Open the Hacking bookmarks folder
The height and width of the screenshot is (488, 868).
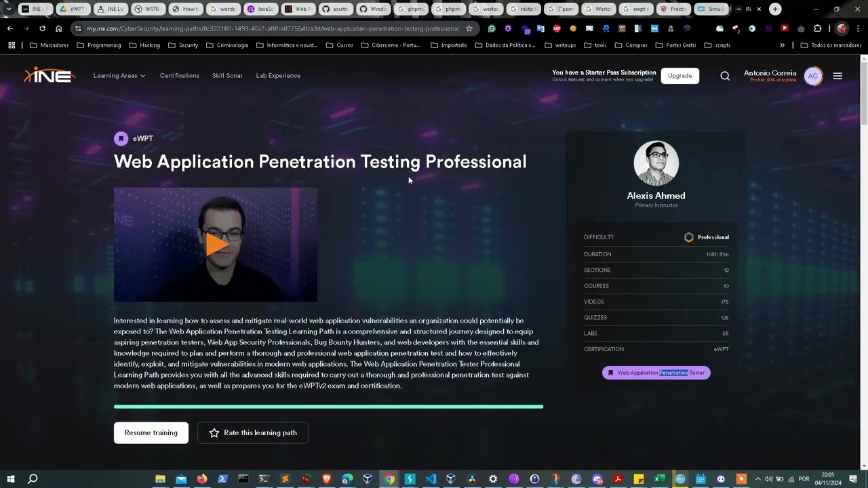(x=144, y=45)
